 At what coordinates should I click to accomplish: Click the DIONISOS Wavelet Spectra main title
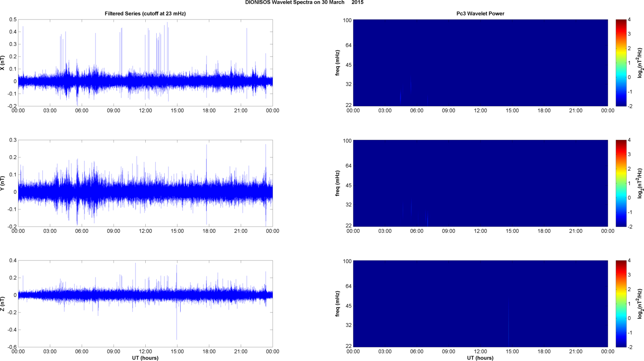(x=304, y=3)
